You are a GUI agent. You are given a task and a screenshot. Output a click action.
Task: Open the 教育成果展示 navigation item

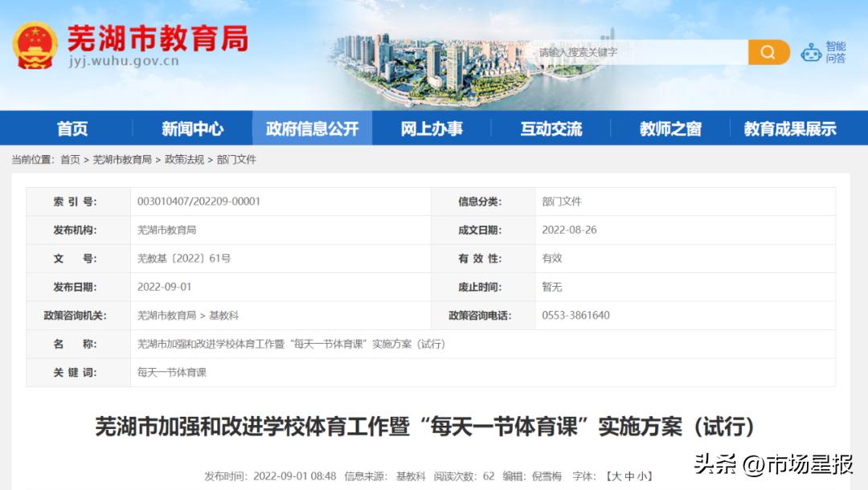coord(788,129)
